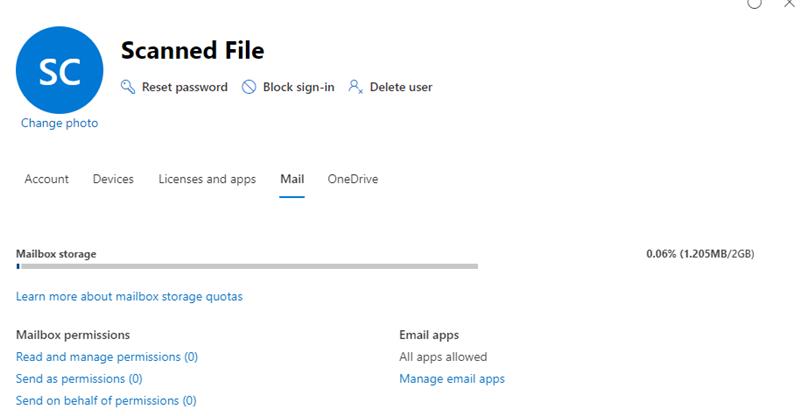Go to the OneDrive tab
This screenshot has width=800, height=416.
click(353, 179)
